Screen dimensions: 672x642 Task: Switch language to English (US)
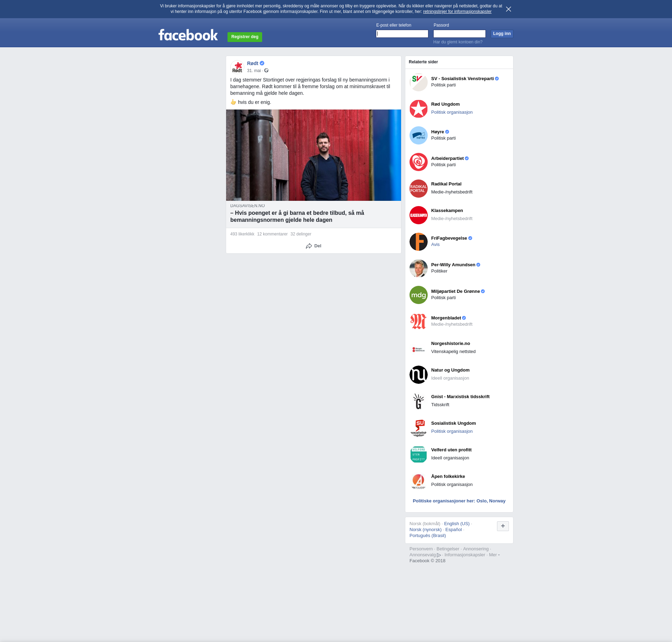[x=456, y=524]
